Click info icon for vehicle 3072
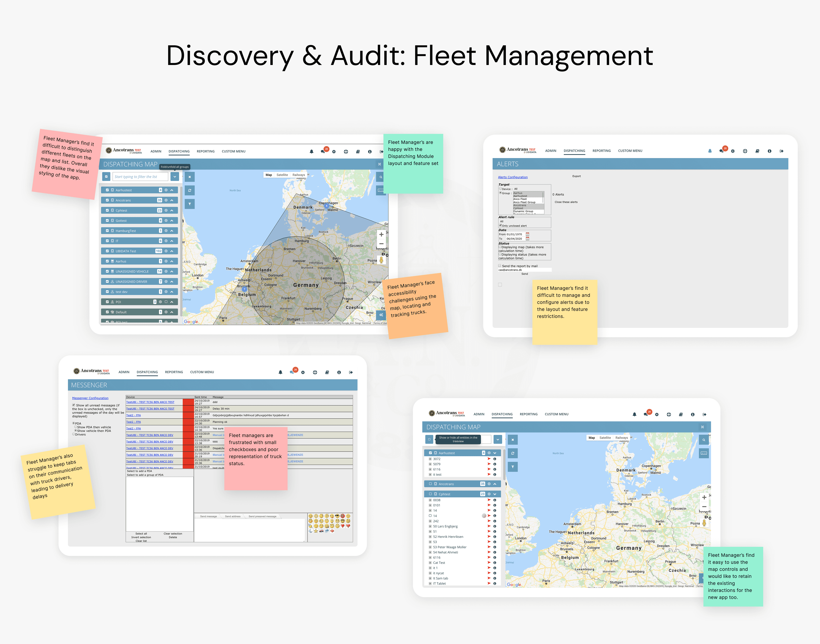Viewport: 820px width, 644px height. tap(495, 459)
